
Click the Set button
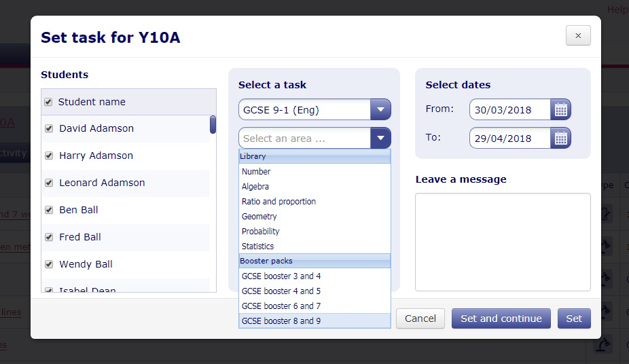574,318
